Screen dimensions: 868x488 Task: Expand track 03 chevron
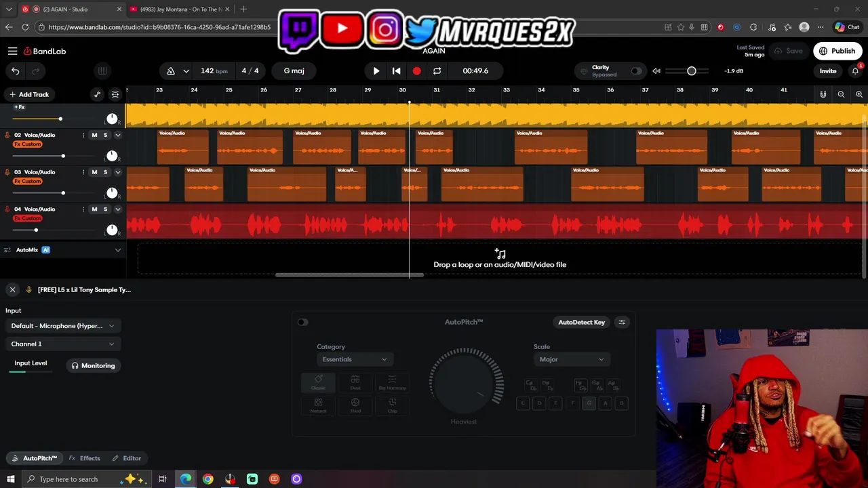(117, 172)
